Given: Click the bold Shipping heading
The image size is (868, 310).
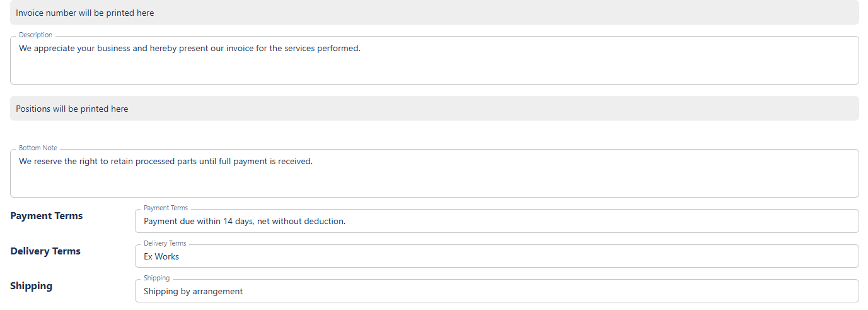Looking at the screenshot, I should point(32,286).
